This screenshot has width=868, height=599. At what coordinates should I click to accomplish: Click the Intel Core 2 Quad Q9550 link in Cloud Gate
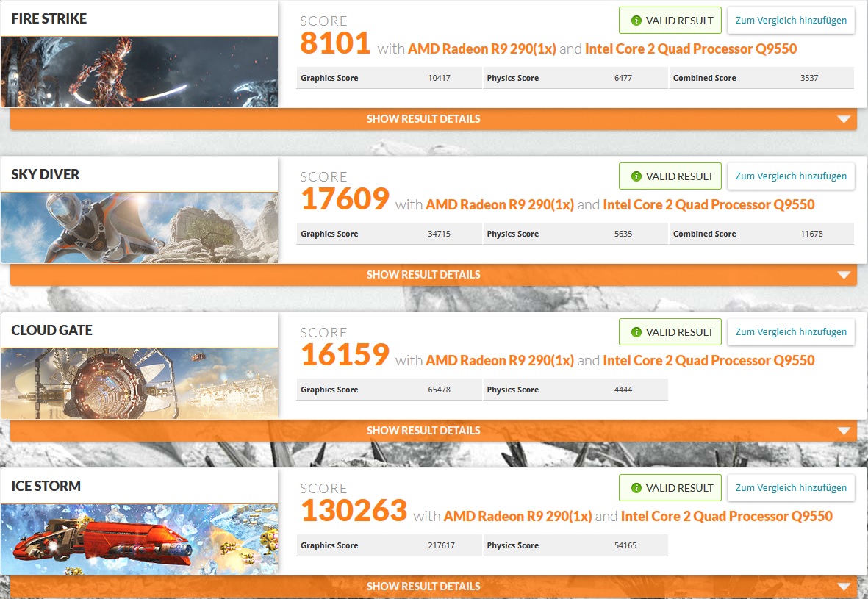tap(709, 360)
